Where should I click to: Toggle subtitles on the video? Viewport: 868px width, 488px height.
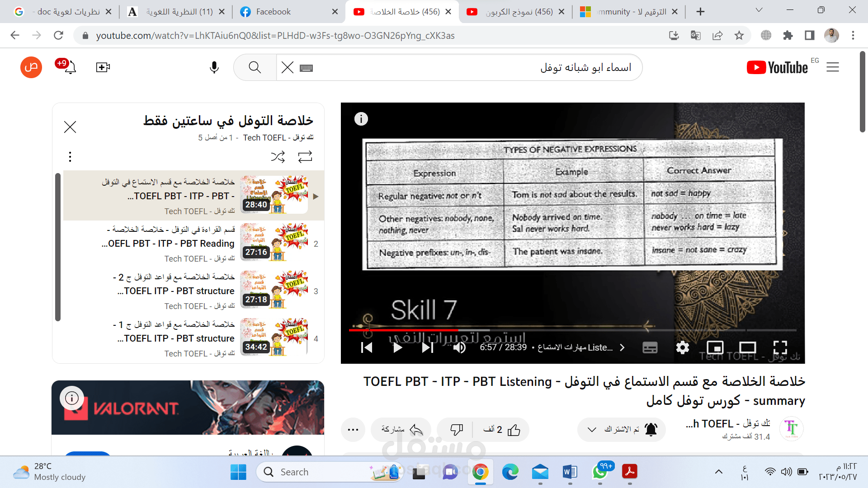[x=650, y=347]
